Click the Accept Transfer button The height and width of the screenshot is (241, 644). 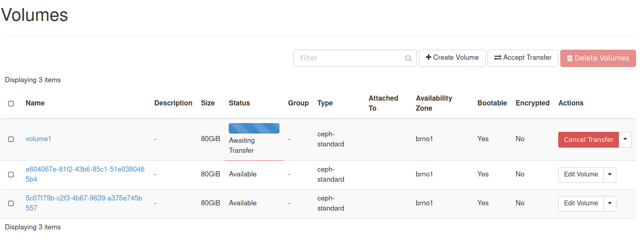click(523, 58)
